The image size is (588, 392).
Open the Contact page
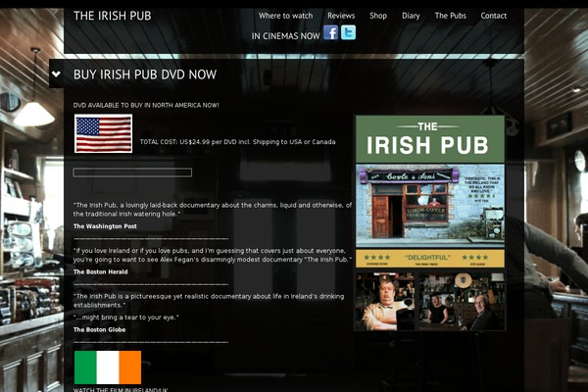494,16
